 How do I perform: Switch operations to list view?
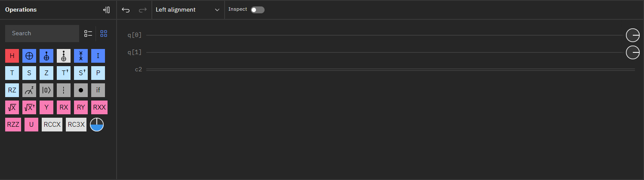(x=88, y=33)
